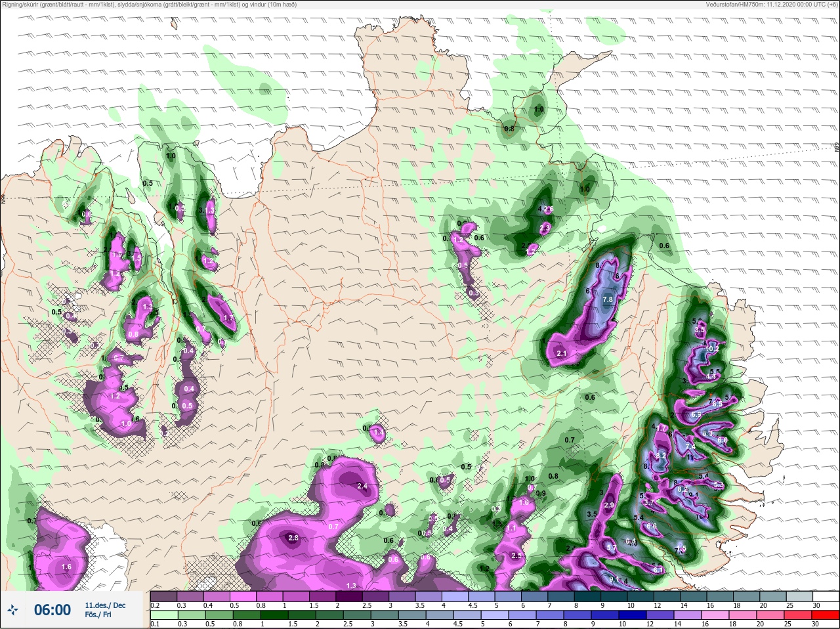Click the 0.9 precipitation value on the map

click(541, 493)
